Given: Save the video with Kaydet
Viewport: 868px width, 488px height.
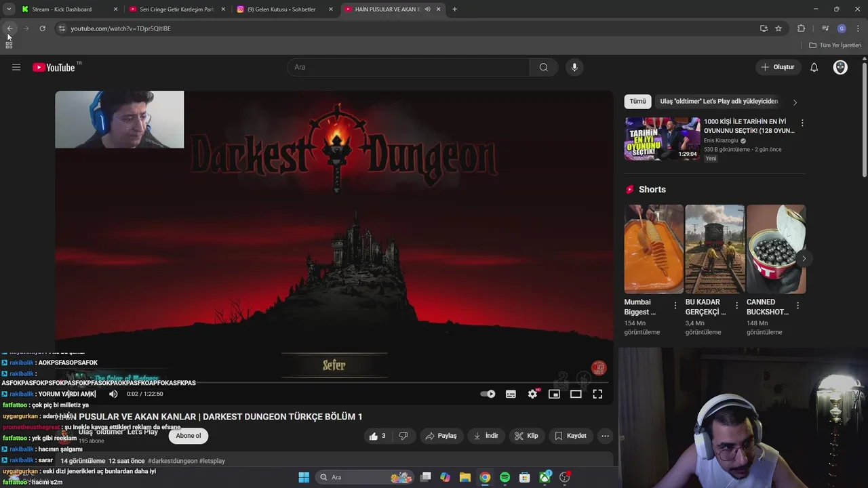Looking at the screenshot, I should (x=570, y=436).
